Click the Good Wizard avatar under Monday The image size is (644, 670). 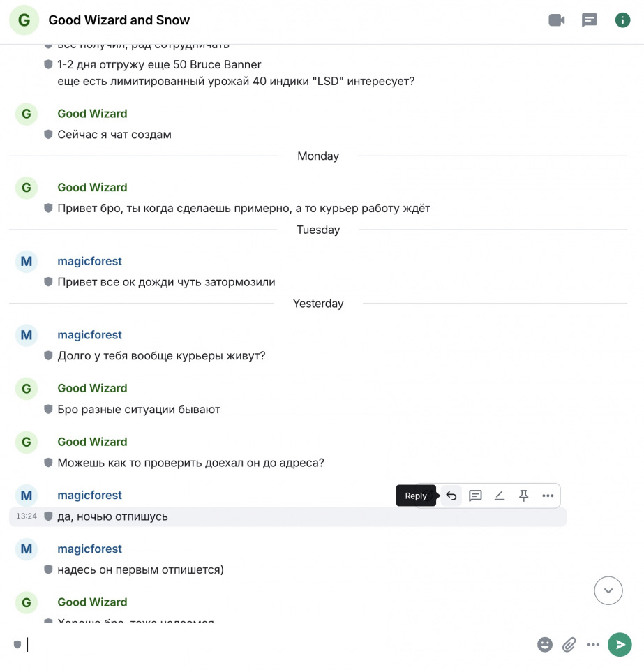point(27,188)
